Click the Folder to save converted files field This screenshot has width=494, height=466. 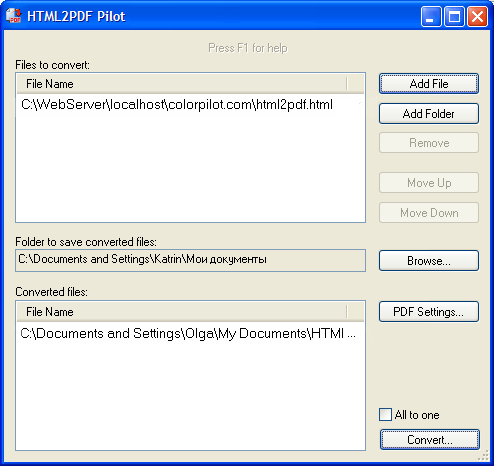tap(190, 260)
